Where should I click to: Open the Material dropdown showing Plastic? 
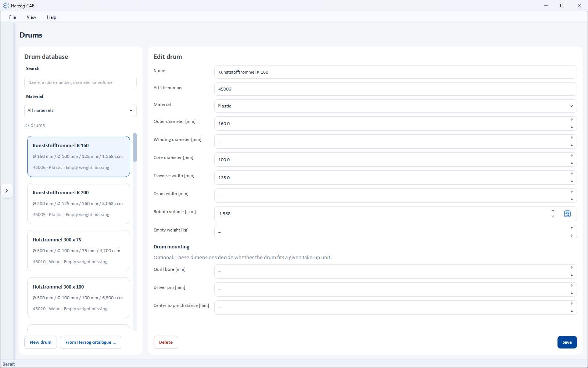pyautogui.click(x=395, y=106)
